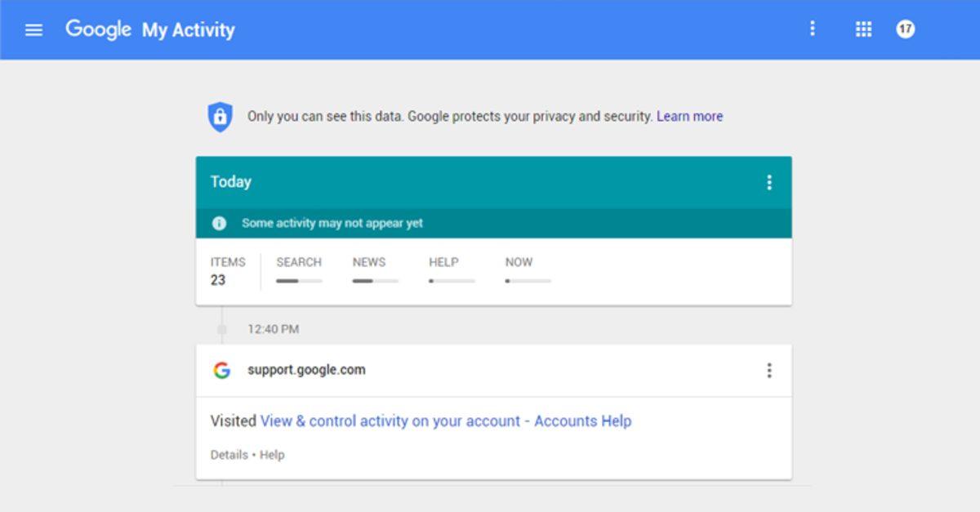This screenshot has height=512, width=980.
Task: Click the Today header title
Action: [230, 182]
